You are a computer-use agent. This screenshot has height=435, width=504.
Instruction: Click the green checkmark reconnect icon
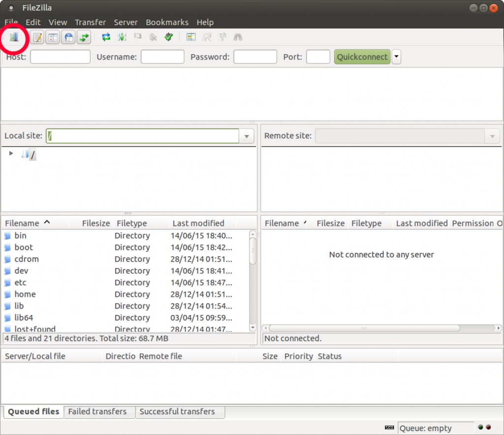click(169, 37)
